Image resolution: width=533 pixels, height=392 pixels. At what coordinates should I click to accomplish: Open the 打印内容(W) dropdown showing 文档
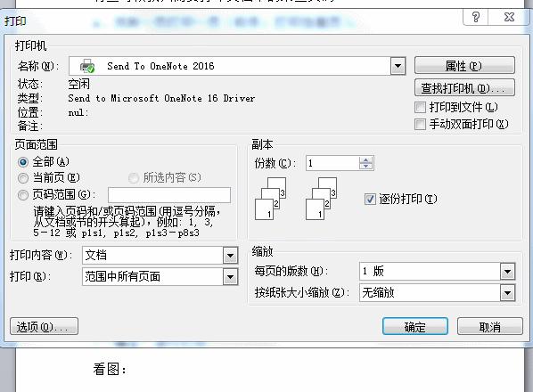point(230,256)
